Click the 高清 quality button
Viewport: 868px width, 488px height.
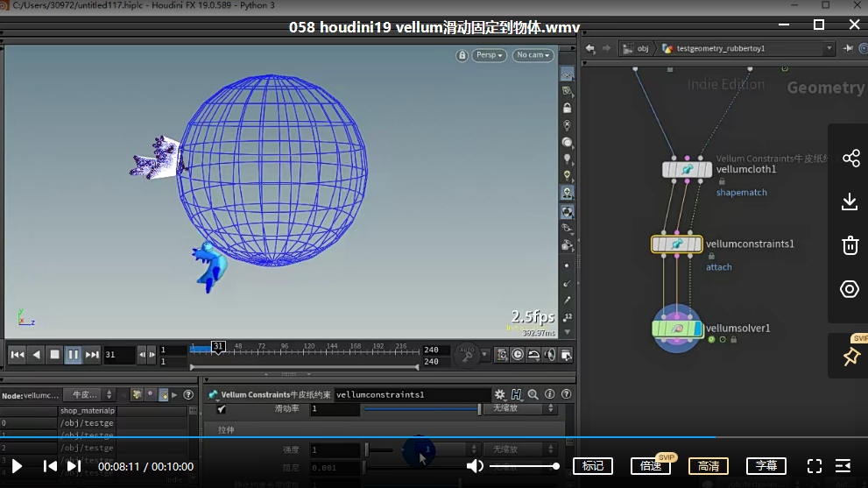(708, 466)
